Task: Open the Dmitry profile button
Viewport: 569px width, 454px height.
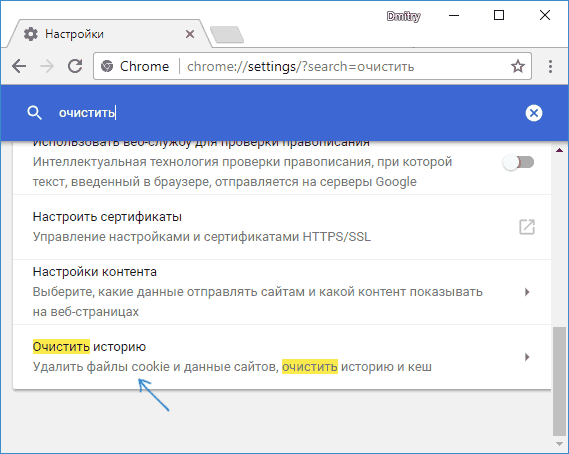Action: point(404,16)
